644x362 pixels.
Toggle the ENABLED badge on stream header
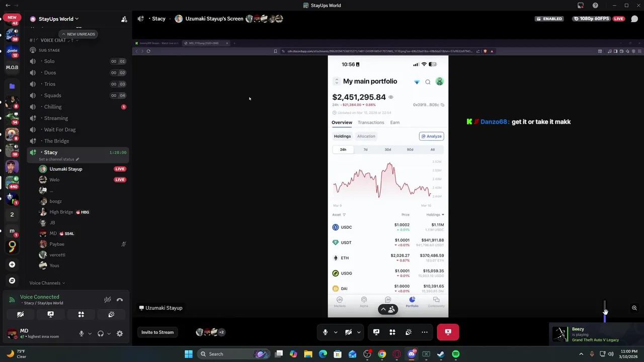(x=549, y=19)
